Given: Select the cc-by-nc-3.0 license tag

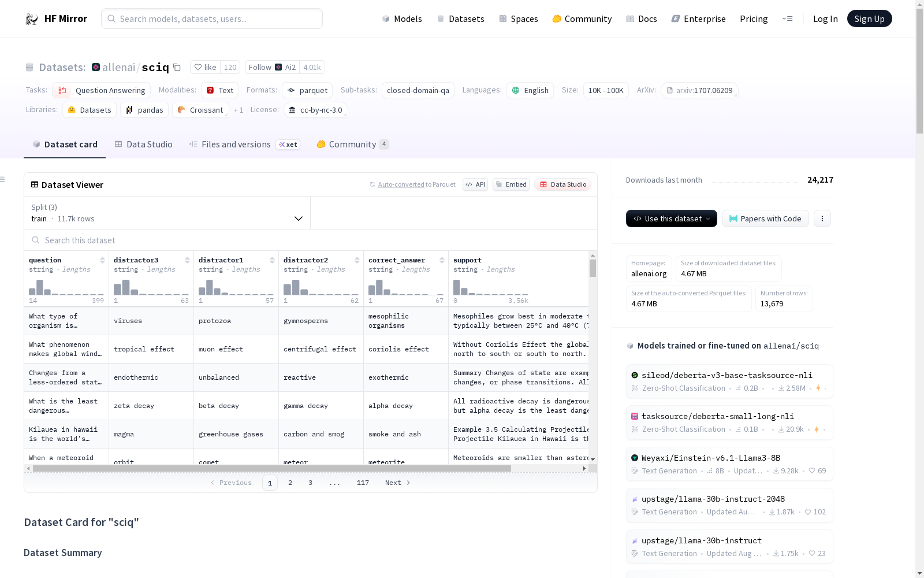Looking at the screenshot, I should pyautogui.click(x=316, y=110).
